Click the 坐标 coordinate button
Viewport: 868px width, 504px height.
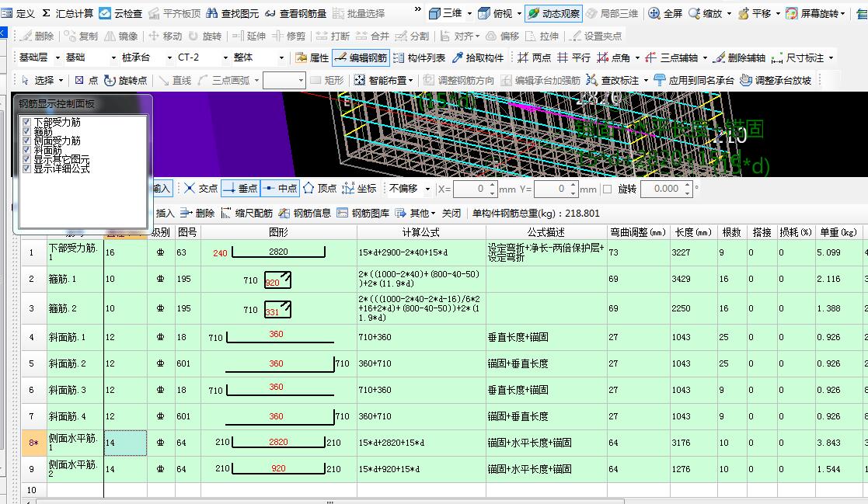[359, 189]
